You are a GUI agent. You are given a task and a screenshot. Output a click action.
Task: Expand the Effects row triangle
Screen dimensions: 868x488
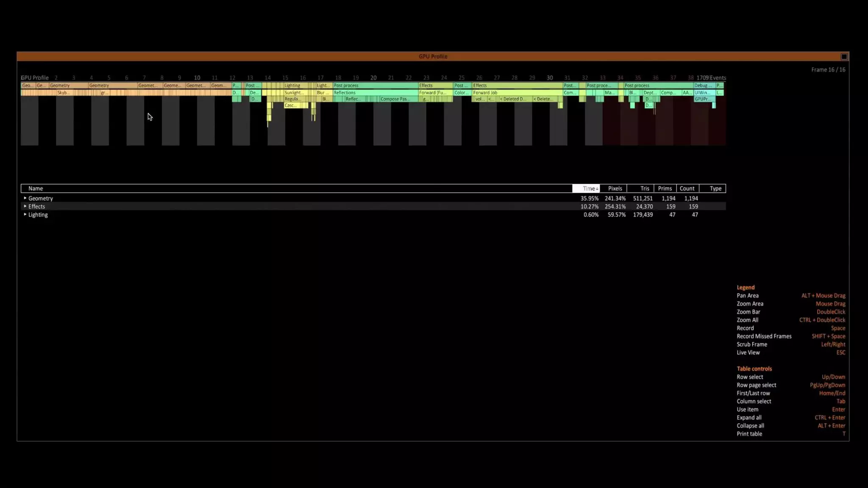[25, 206]
